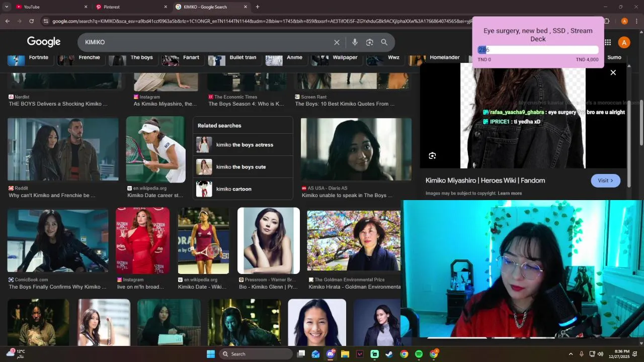Close the Pinterest tab
The width and height of the screenshot is (644, 362).
(166, 7)
